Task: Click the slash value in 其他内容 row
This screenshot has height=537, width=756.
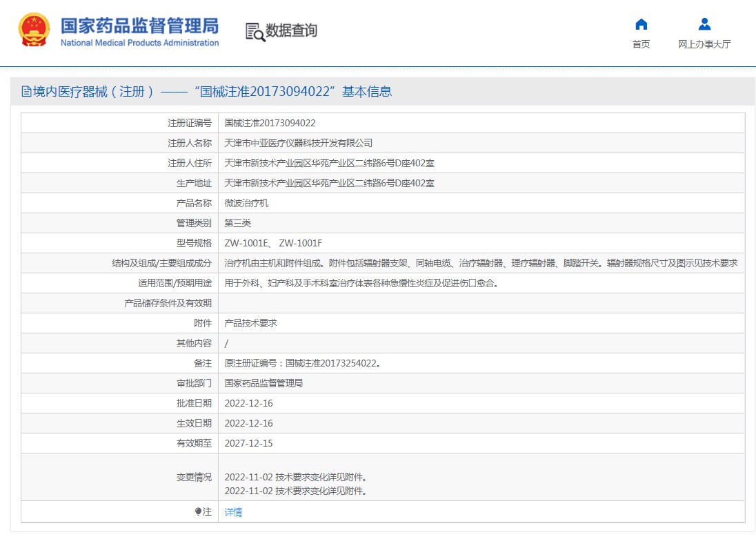Action: [227, 344]
